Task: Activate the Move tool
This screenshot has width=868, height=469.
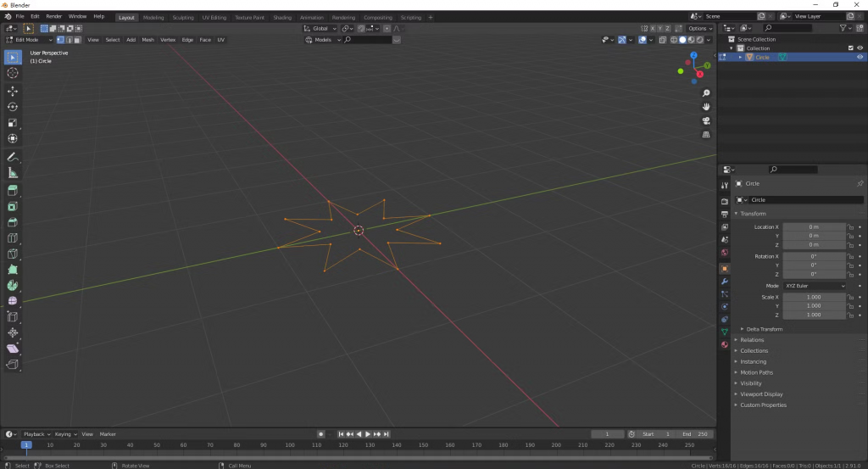Action: [x=13, y=91]
